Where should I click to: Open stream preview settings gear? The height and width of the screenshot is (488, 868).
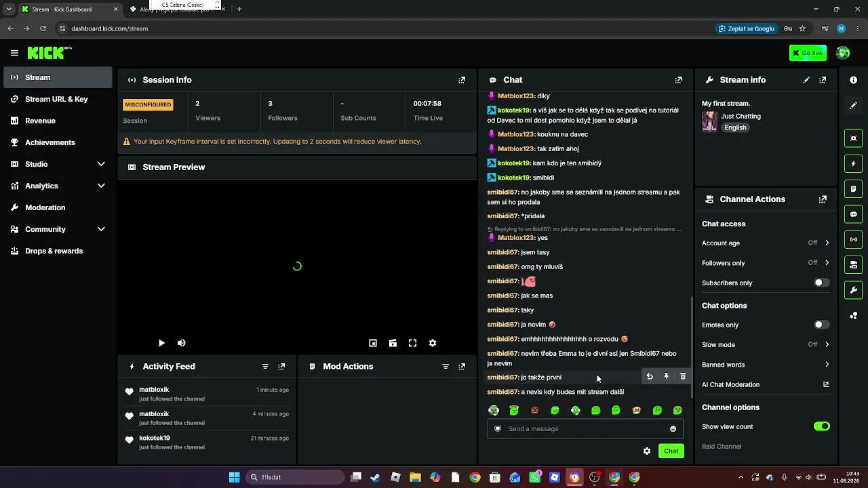click(x=433, y=343)
